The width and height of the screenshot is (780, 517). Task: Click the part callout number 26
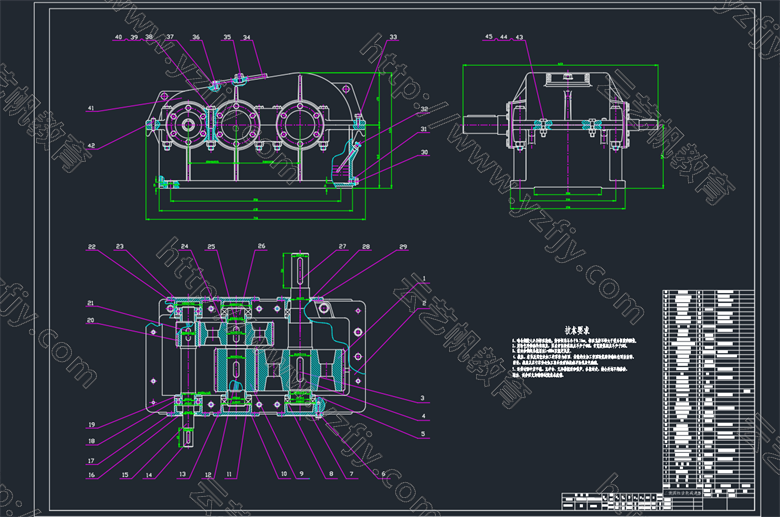point(262,246)
